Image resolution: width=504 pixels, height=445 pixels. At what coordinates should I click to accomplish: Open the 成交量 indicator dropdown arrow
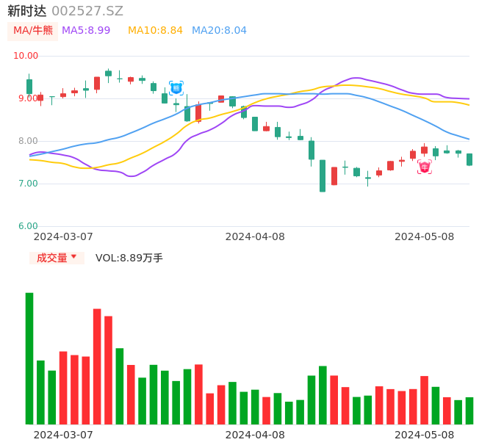[73, 257]
